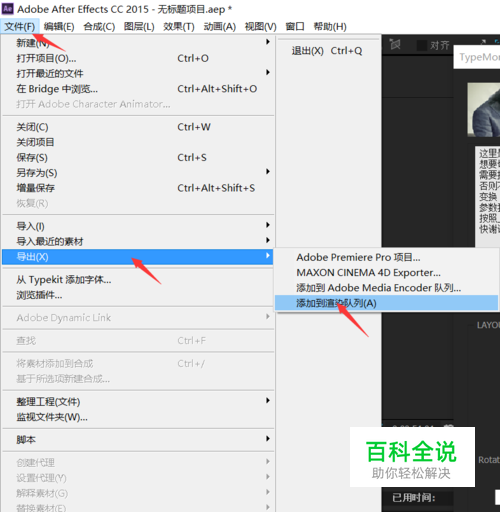Viewport: 500px width, 512px height.
Task: Click the After Effects app icon
Action: pos(8,8)
